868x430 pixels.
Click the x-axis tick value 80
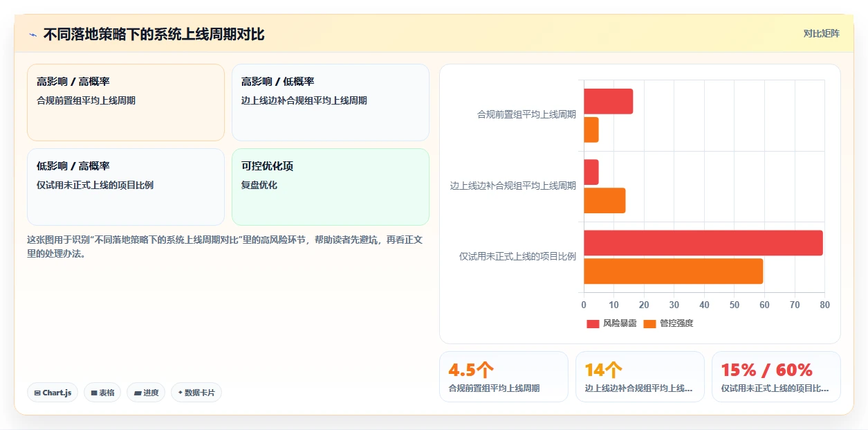click(824, 305)
